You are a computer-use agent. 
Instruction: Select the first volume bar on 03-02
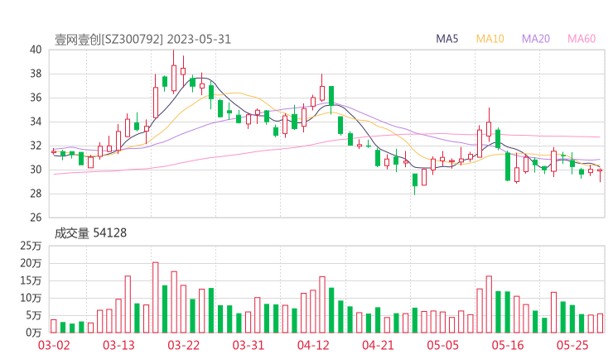coord(54,326)
